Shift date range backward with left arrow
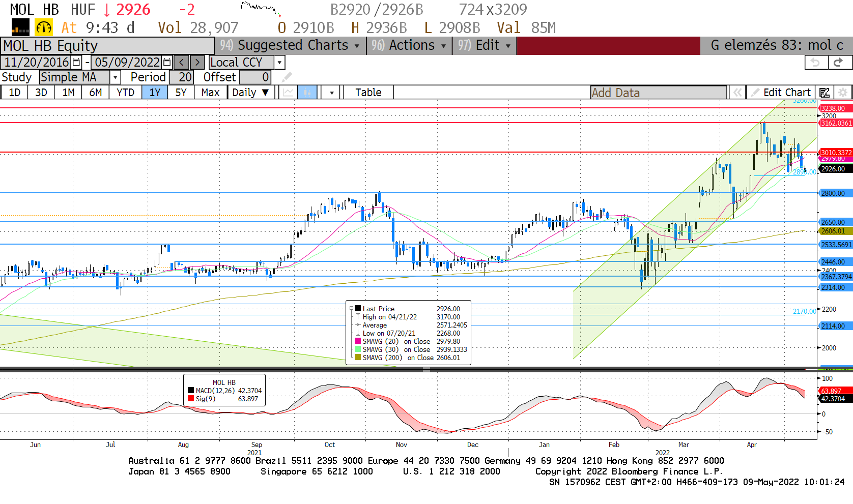Image resolution: width=853 pixels, height=504 pixels. [181, 63]
